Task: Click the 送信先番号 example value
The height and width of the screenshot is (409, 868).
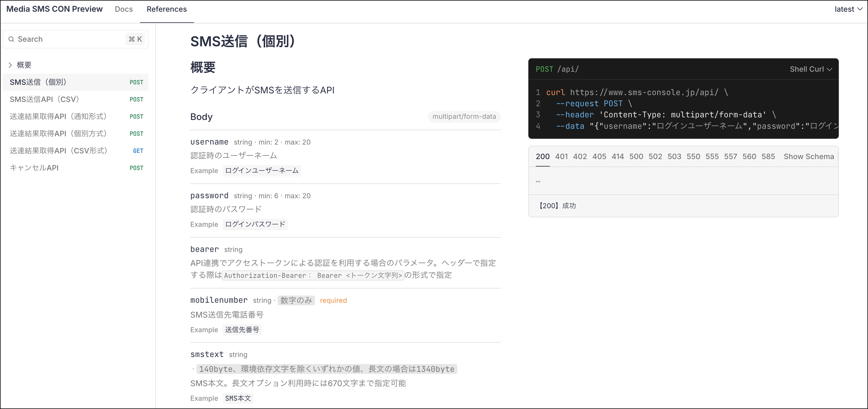Action: (x=242, y=330)
